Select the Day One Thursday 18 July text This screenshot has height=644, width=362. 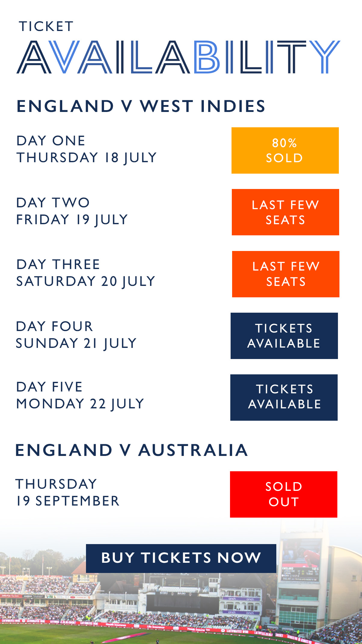(87, 149)
